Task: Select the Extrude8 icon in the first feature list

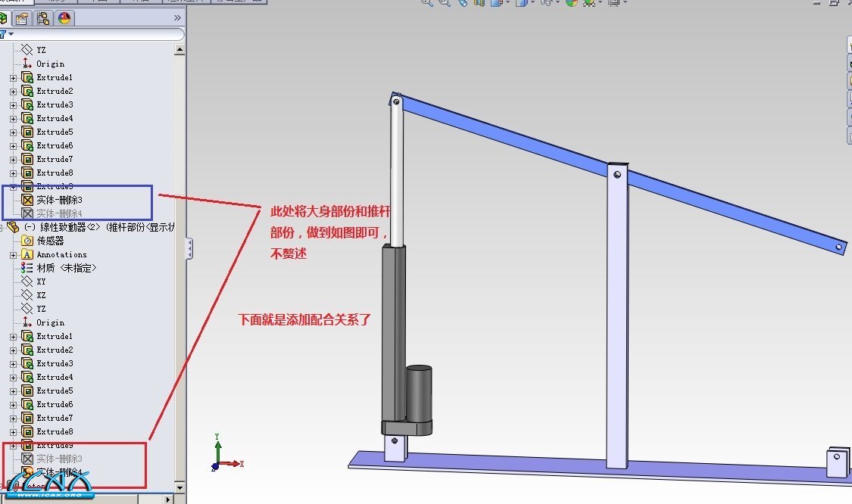Action: 27,173
